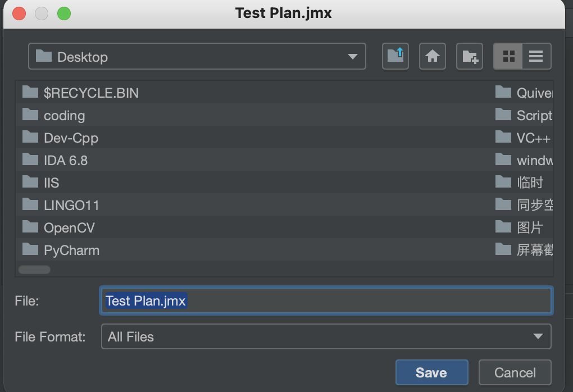Select the Dev-Cpp folder icon
The image size is (573, 392).
click(x=30, y=138)
